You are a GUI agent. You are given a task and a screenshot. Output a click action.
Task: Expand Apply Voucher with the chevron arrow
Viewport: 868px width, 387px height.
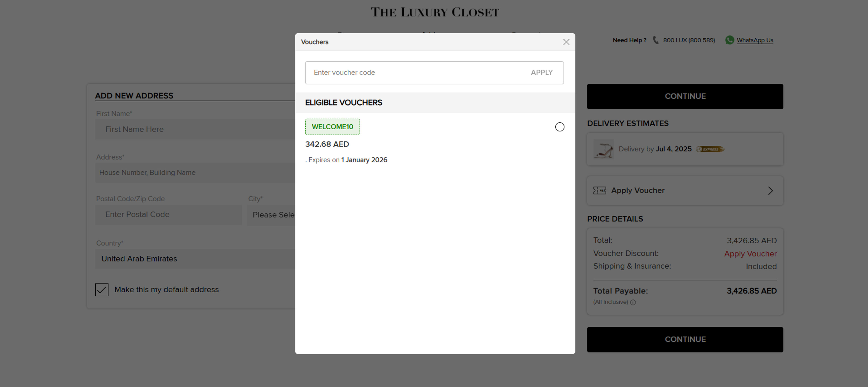(x=770, y=191)
